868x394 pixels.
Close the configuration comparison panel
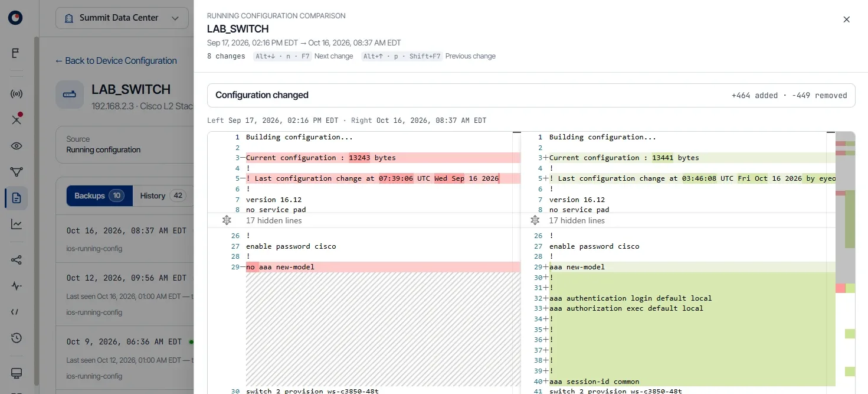pos(846,19)
